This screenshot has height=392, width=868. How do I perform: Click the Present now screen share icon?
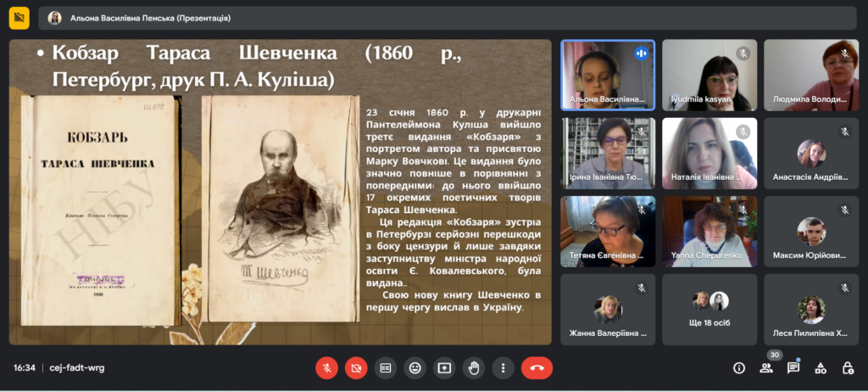click(444, 367)
